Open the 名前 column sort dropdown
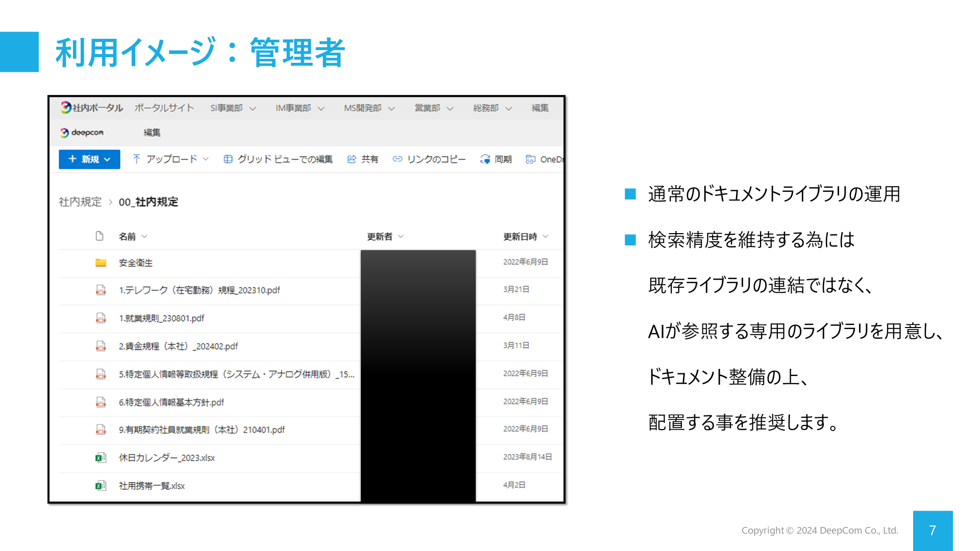The width and height of the screenshot is (980, 551). (x=144, y=236)
